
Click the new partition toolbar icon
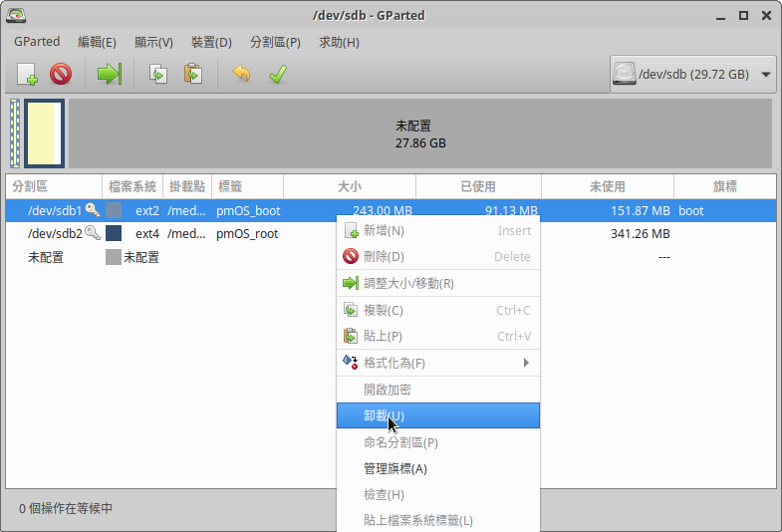[27, 74]
